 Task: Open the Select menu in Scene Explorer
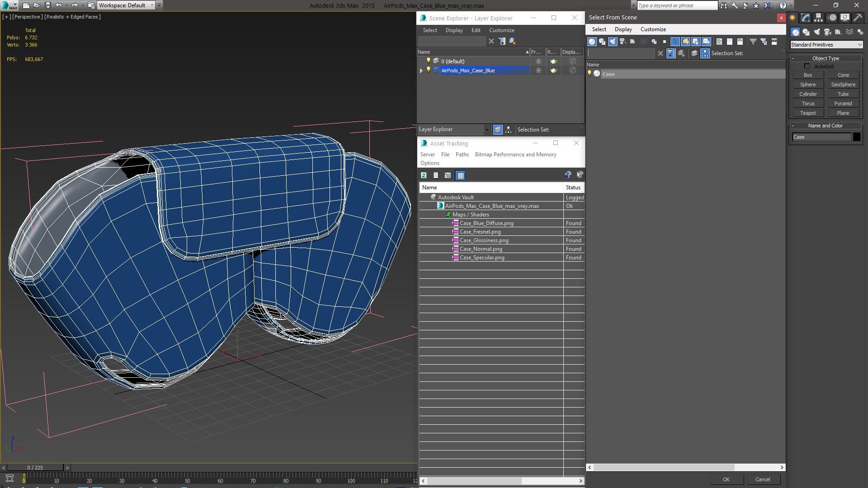(430, 30)
